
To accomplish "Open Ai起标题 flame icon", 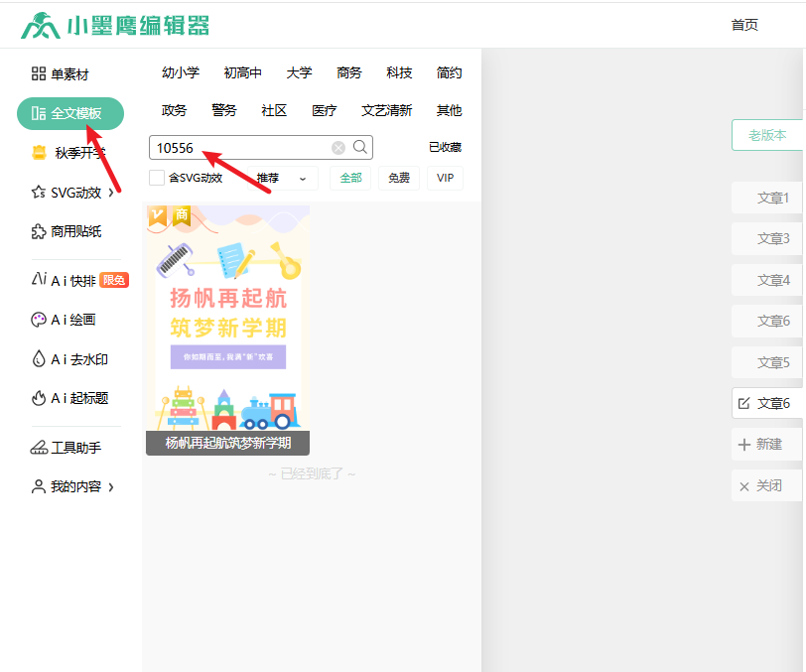I will point(39,398).
